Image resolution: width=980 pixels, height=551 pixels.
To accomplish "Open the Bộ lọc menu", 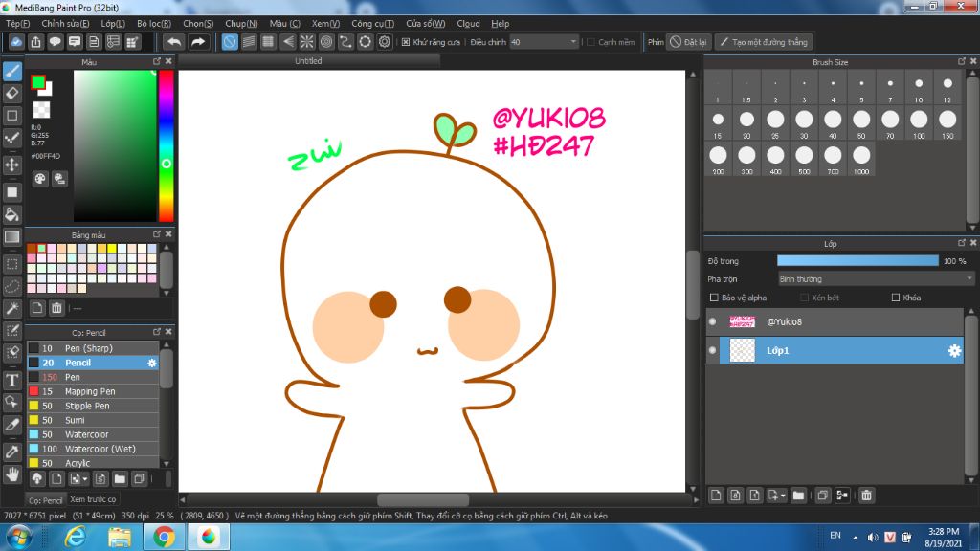I will (x=154, y=24).
